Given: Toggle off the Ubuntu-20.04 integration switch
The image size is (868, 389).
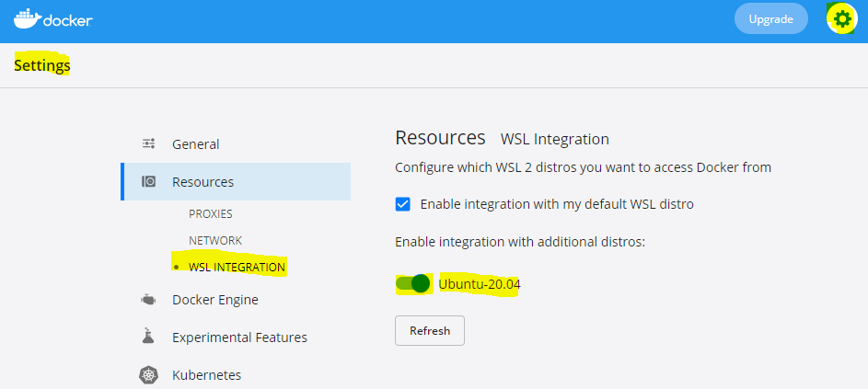Looking at the screenshot, I should 413,284.
